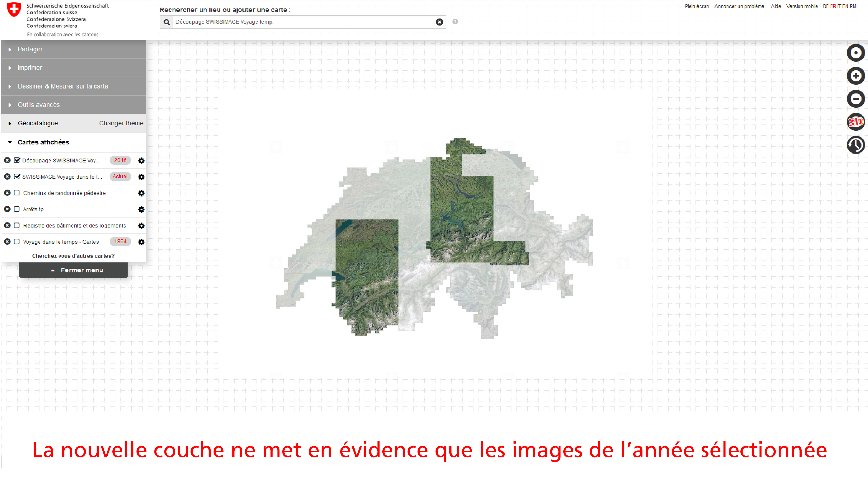The image size is (868, 488).
Task: Expand the Partager section
Action: point(30,49)
